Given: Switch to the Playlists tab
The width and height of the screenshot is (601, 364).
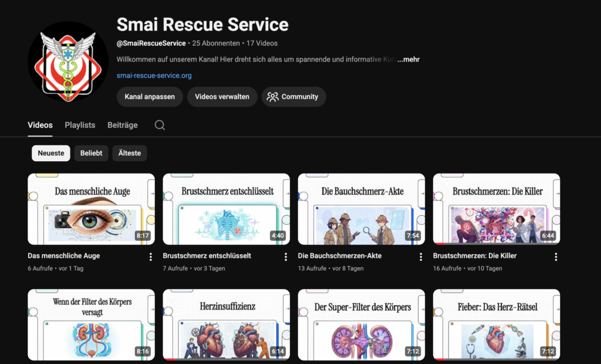Looking at the screenshot, I should [x=80, y=125].
